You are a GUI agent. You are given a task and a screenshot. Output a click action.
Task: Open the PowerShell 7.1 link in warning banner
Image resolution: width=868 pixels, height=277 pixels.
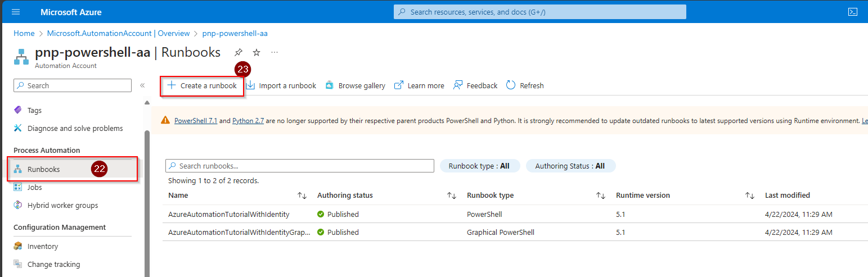(x=196, y=121)
